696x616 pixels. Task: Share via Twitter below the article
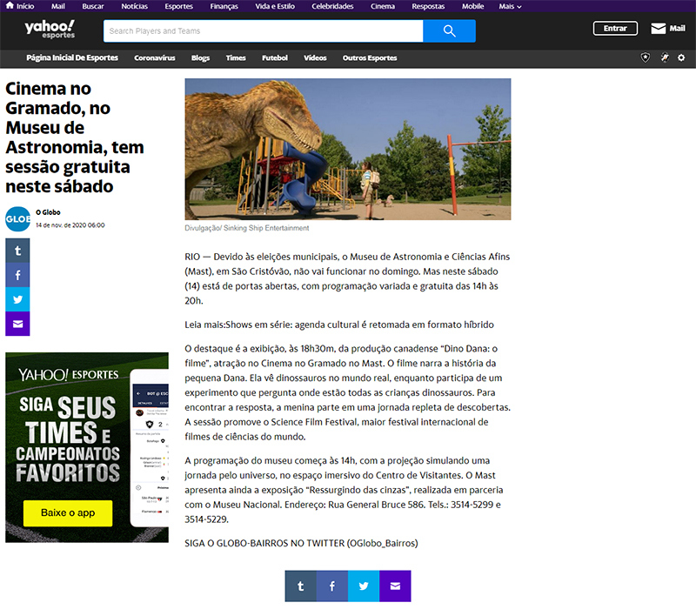364,586
